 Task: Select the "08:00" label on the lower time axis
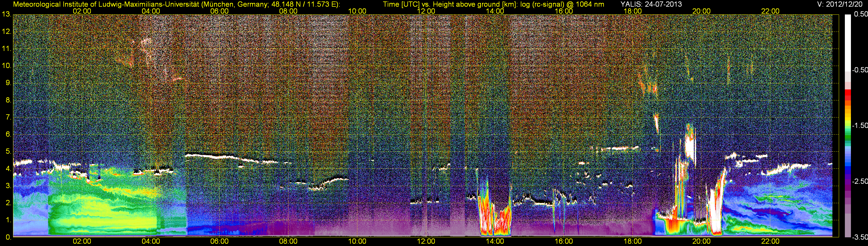(x=288, y=242)
